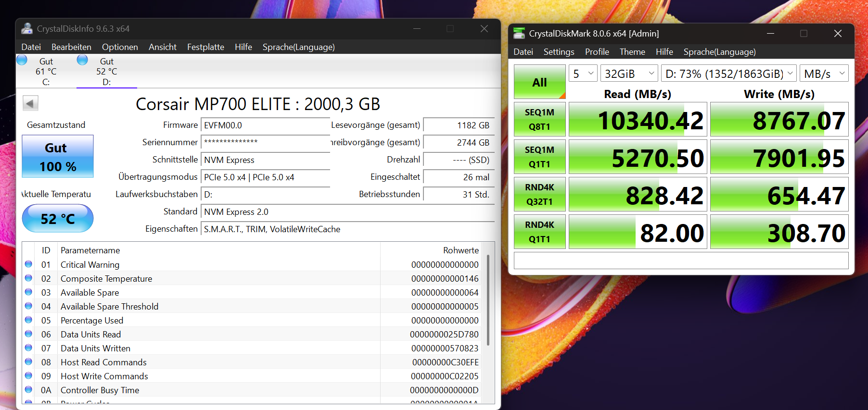The height and width of the screenshot is (410, 868).
Task: Select drive D: tab showing 52 °C
Action: click(107, 71)
